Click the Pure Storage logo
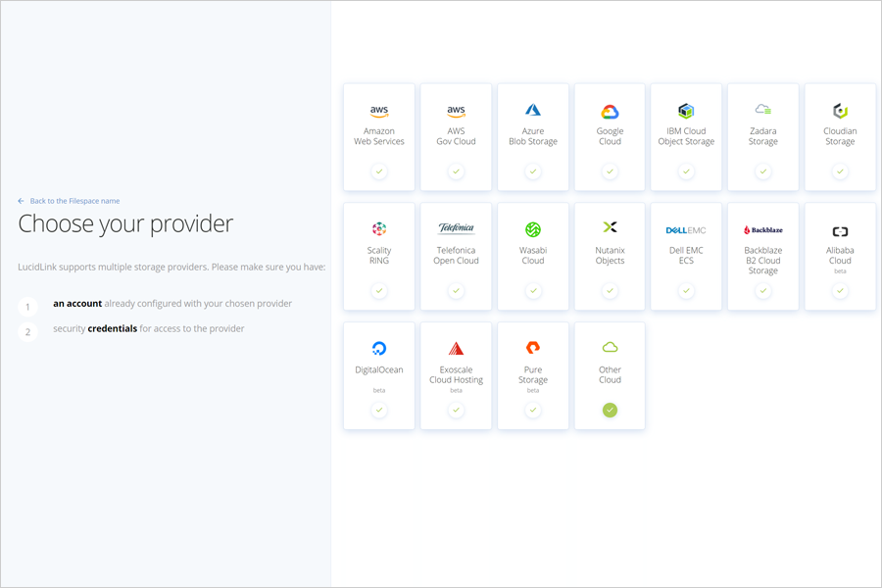This screenshot has width=882, height=588. tap(533, 348)
